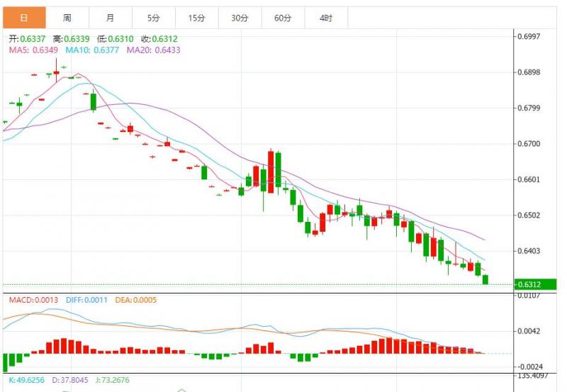The width and height of the screenshot is (567, 392).
Task: Click the K:49.6256 KDJ value
Action: [x=26, y=380]
